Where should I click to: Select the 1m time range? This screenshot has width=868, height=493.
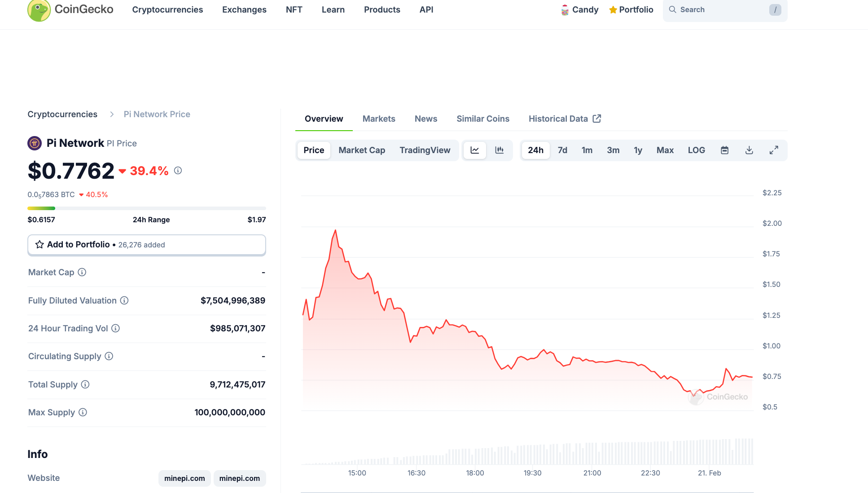tap(587, 150)
